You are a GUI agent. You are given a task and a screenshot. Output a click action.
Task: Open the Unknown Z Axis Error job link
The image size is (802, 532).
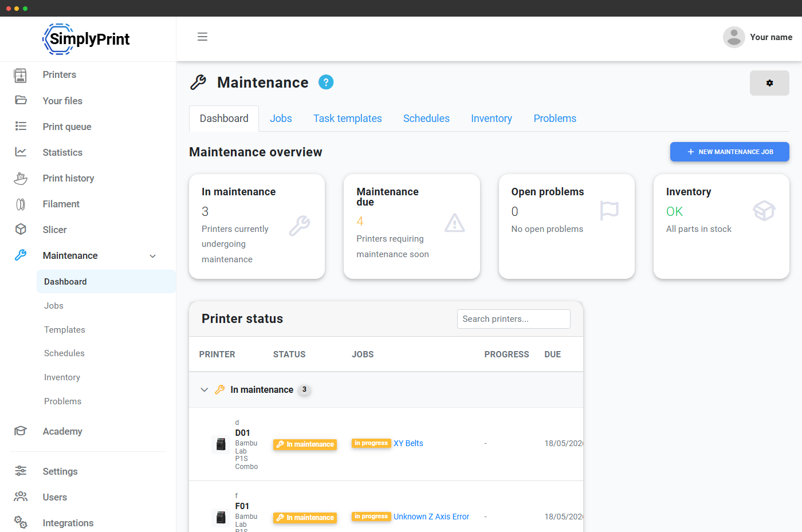431,517
